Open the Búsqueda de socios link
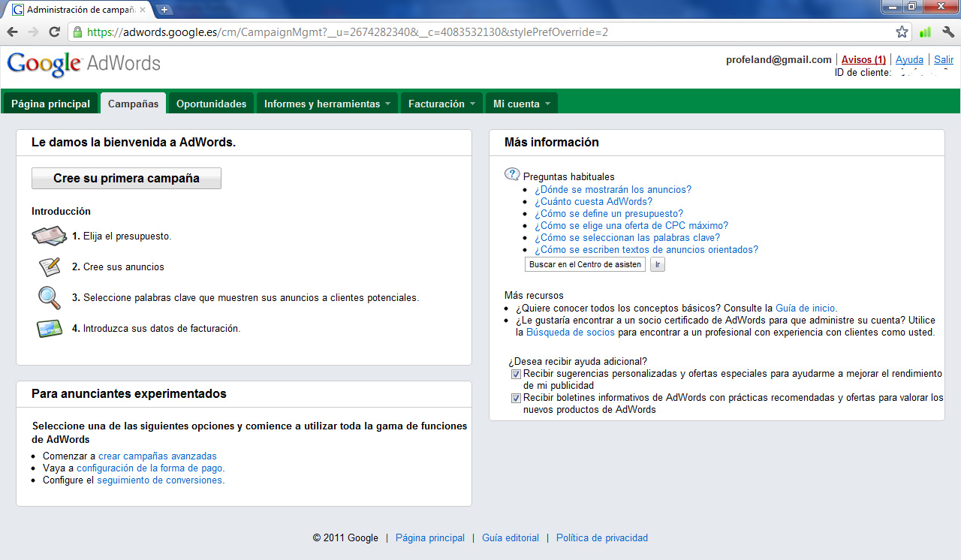961x560 pixels. (x=571, y=332)
